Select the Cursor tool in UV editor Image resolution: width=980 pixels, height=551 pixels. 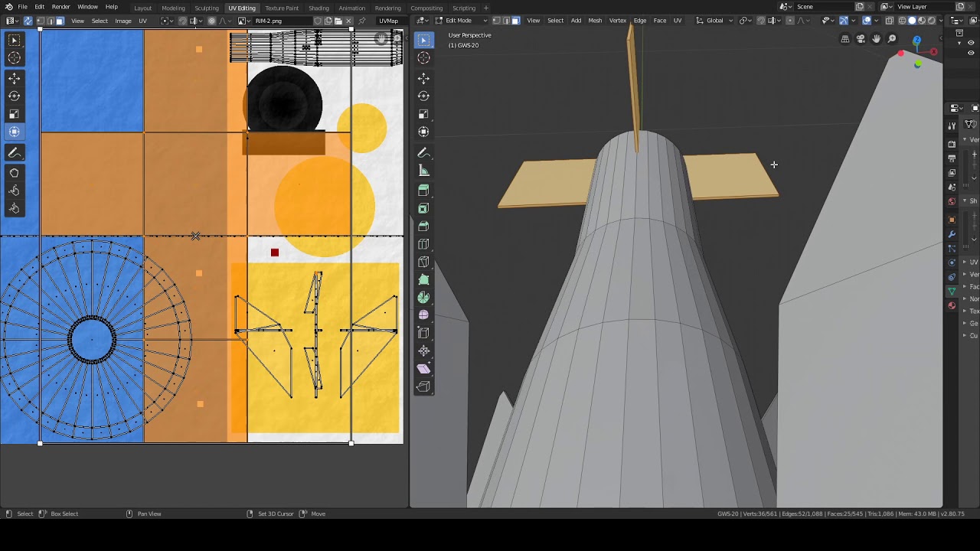click(14, 58)
